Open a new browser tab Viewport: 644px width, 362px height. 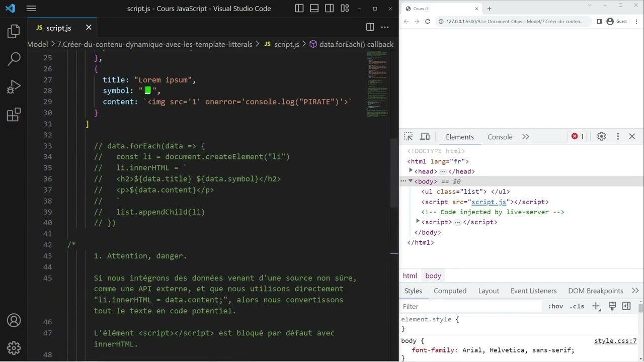(489, 9)
